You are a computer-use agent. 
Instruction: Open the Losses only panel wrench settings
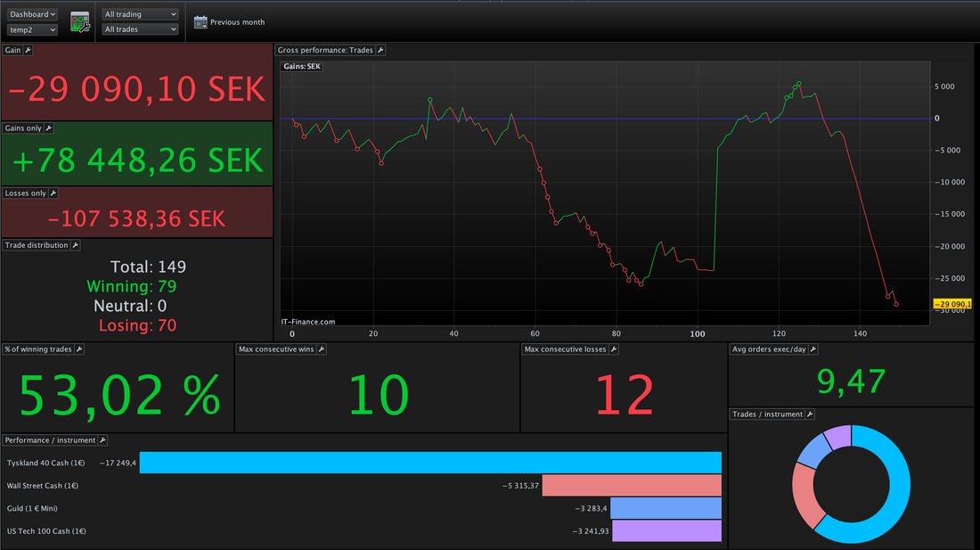[x=53, y=193]
